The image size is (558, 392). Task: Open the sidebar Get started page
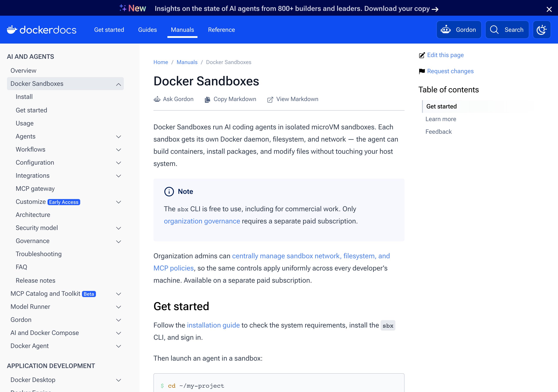pos(31,110)
